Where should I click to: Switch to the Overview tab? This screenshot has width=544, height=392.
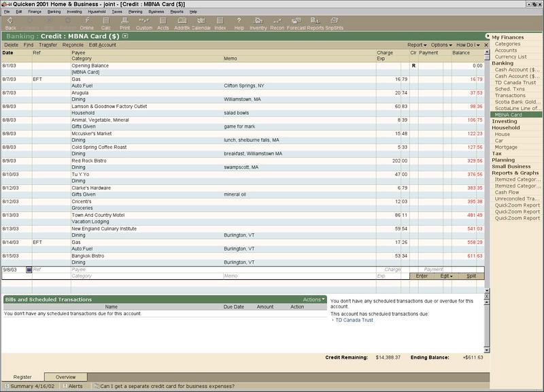pos(65,377)
